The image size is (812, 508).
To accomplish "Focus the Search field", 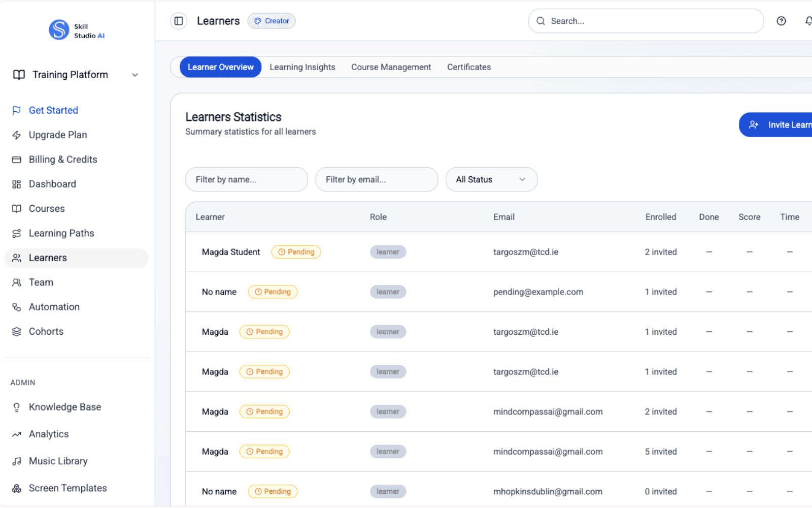I will pyautogui.click(x=646, y=21).
